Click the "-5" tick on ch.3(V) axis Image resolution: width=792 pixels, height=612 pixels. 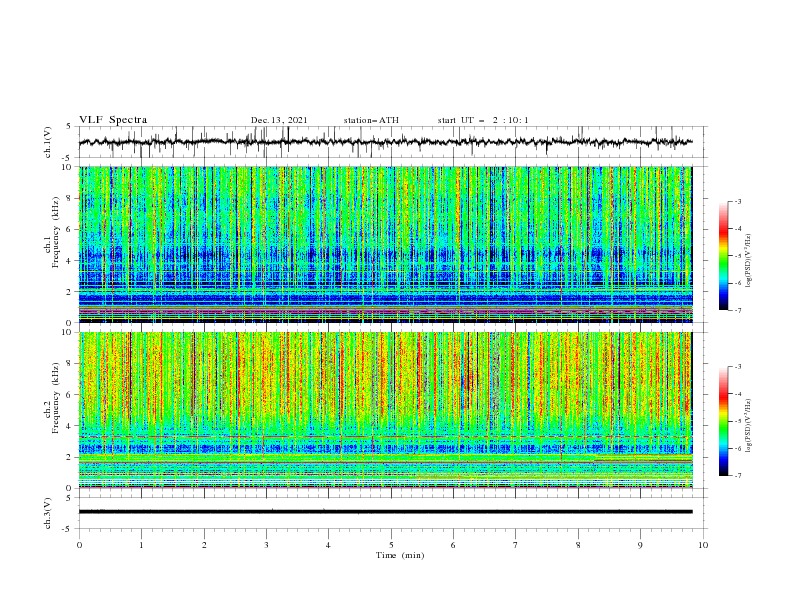pos(68,529)
